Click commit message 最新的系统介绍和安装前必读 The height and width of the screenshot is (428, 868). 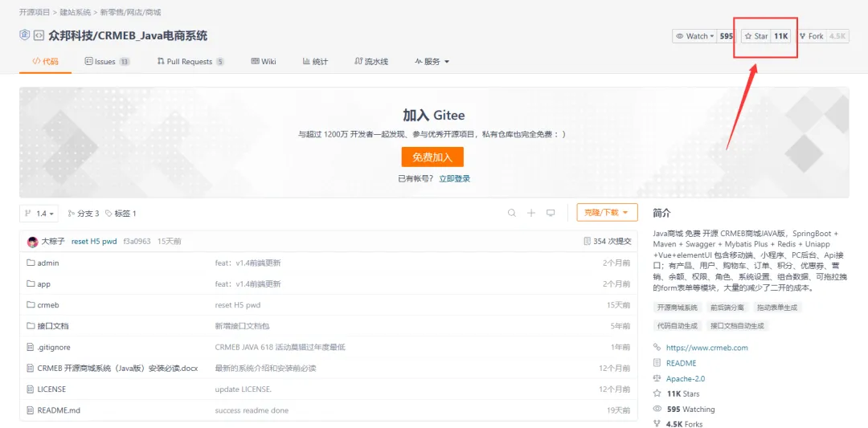point(265,369)
